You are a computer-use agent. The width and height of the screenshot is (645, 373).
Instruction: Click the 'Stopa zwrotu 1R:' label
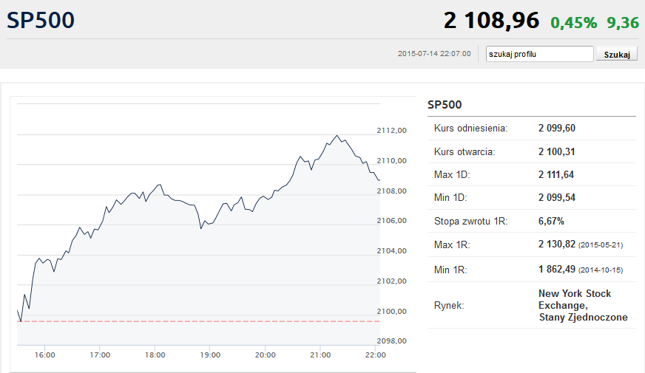click(471, 221)
